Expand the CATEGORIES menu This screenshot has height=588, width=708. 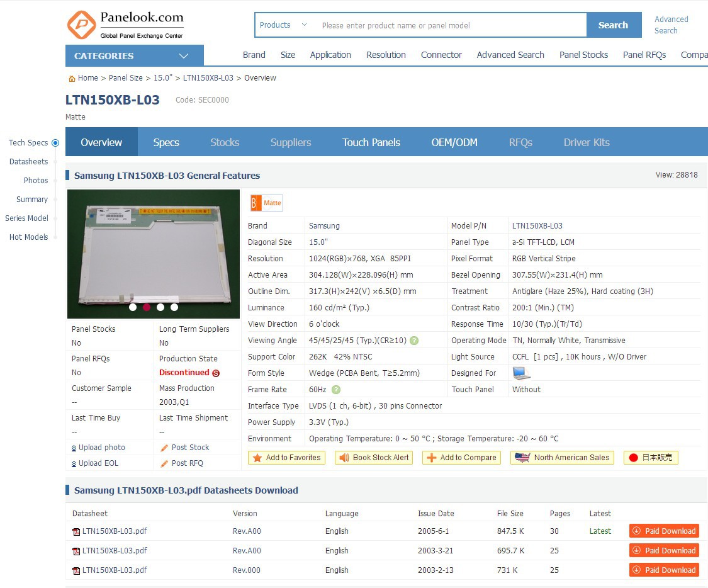click(135, 56)
